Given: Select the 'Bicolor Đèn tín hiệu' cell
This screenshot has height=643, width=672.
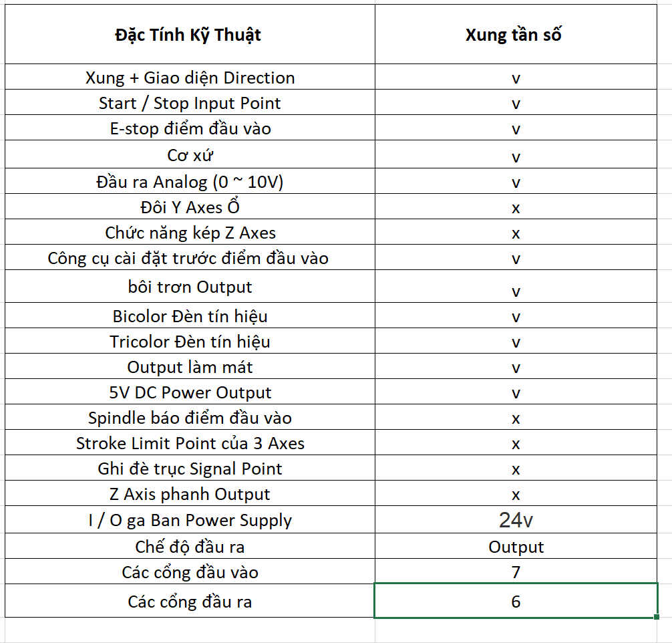Looking at the screenshot, I should (x=190, y=315).
